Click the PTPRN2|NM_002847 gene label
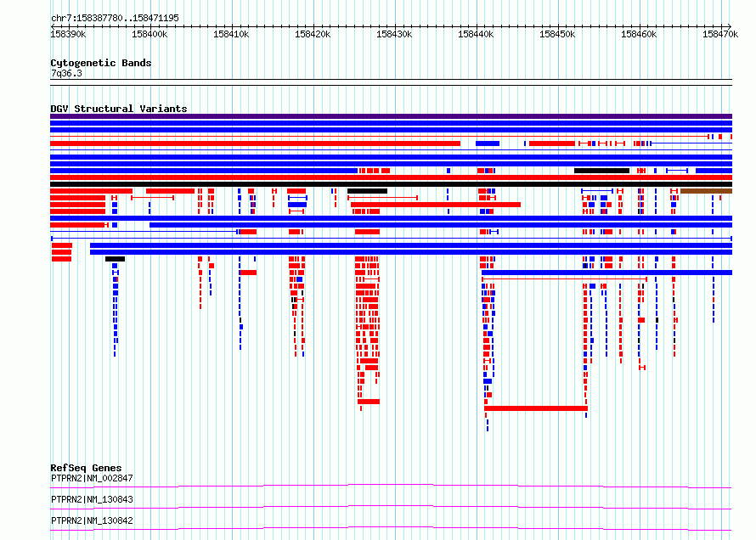The width and height of the screenshot is (756, 540). click(x=92, y=478)
